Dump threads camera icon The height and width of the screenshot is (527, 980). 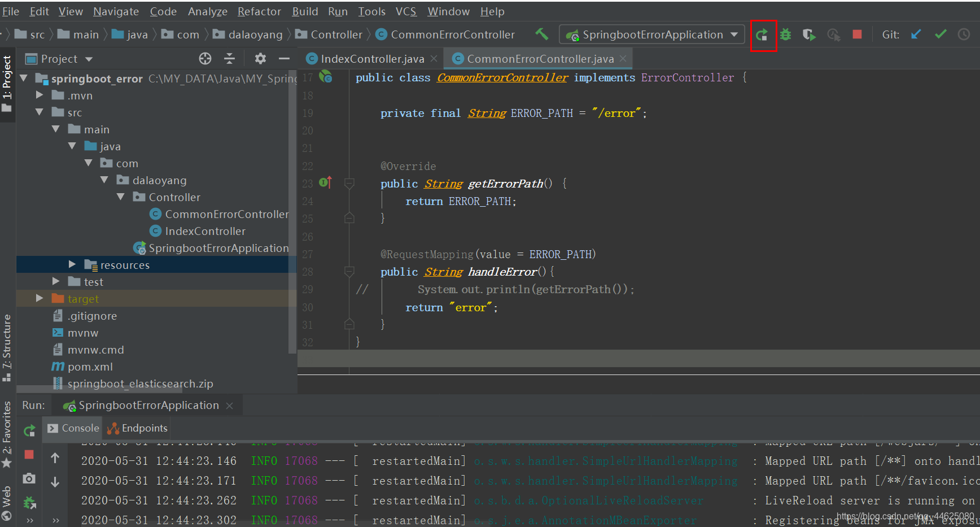click(29, 478)
